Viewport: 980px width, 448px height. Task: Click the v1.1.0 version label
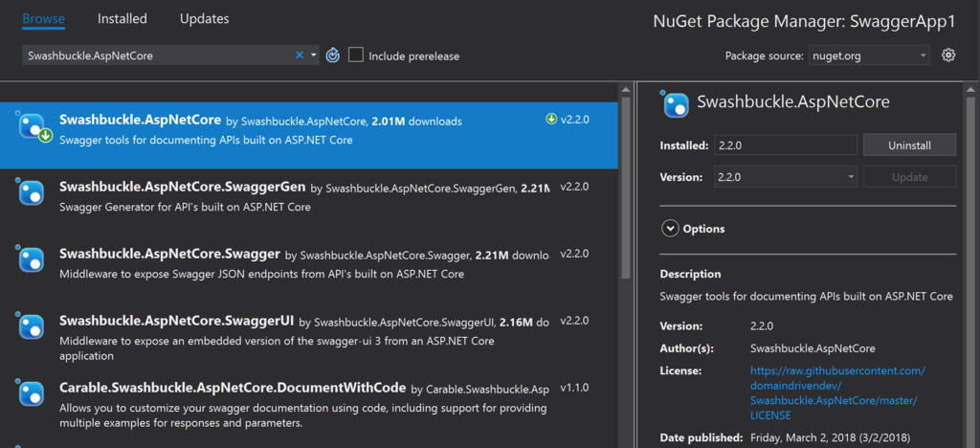574,388
